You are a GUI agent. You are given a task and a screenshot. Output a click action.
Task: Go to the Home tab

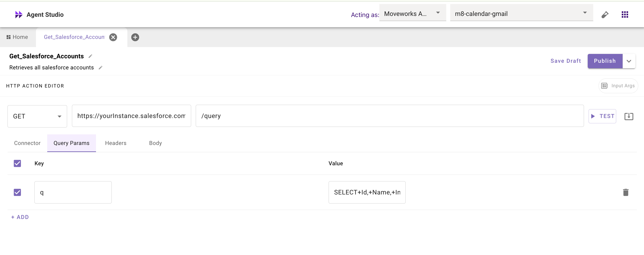click(x=17, y=37)
